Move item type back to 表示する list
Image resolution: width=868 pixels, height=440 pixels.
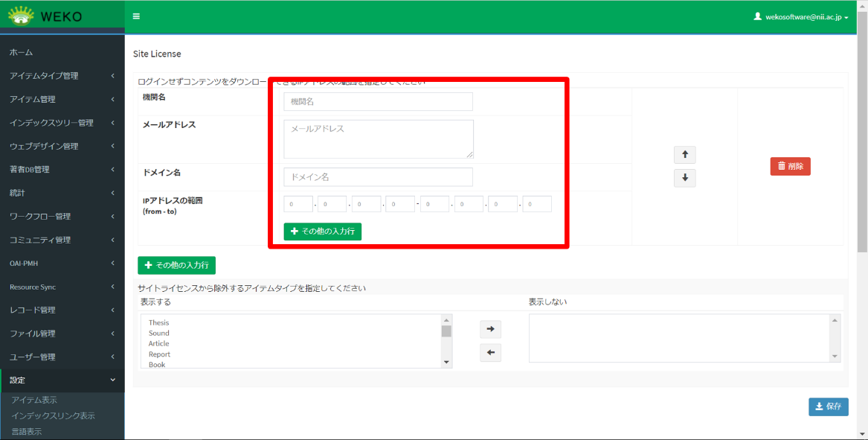[490, 353]
